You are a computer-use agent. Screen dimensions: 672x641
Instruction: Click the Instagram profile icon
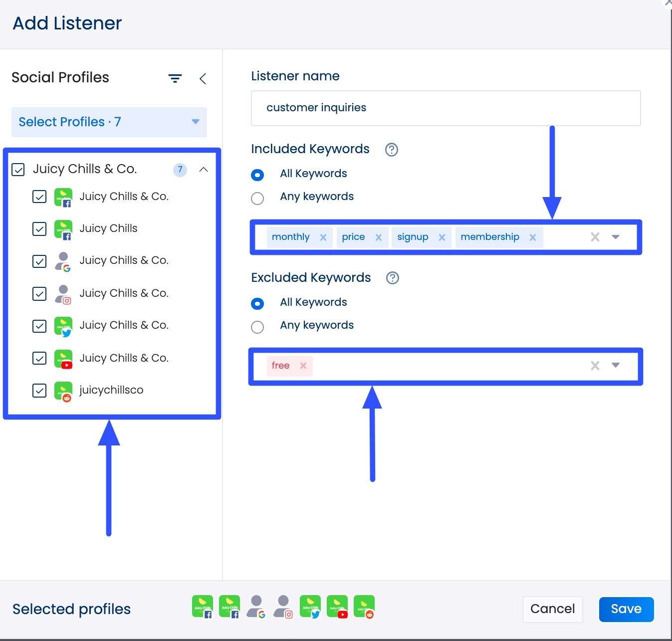coord(63,294)
